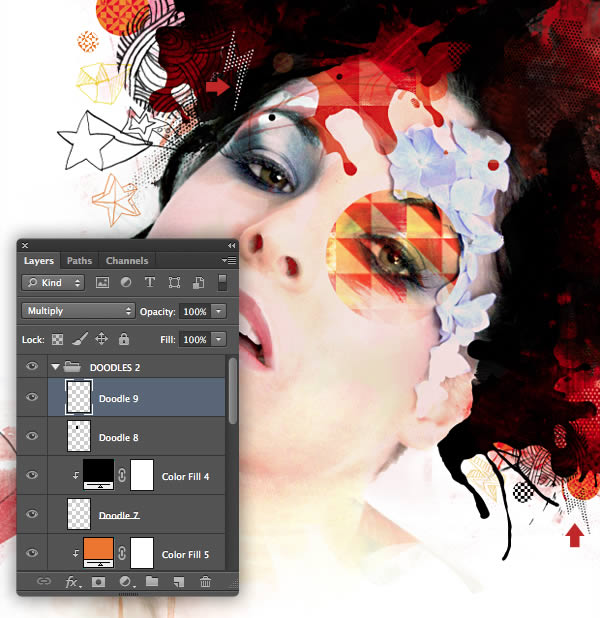Select the Color Fill 5 layer
The width and height of the screenshot is (600, 618).
pos(136,552)
